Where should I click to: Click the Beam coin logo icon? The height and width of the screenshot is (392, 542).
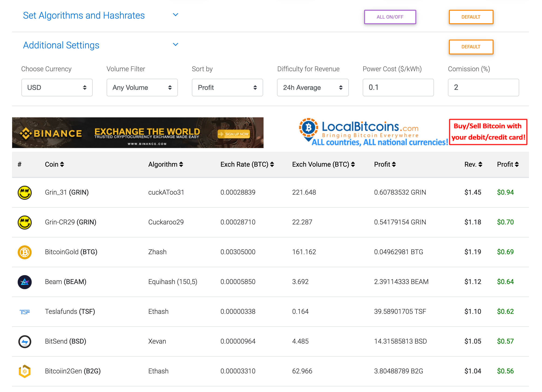click(x=25, y=282)
